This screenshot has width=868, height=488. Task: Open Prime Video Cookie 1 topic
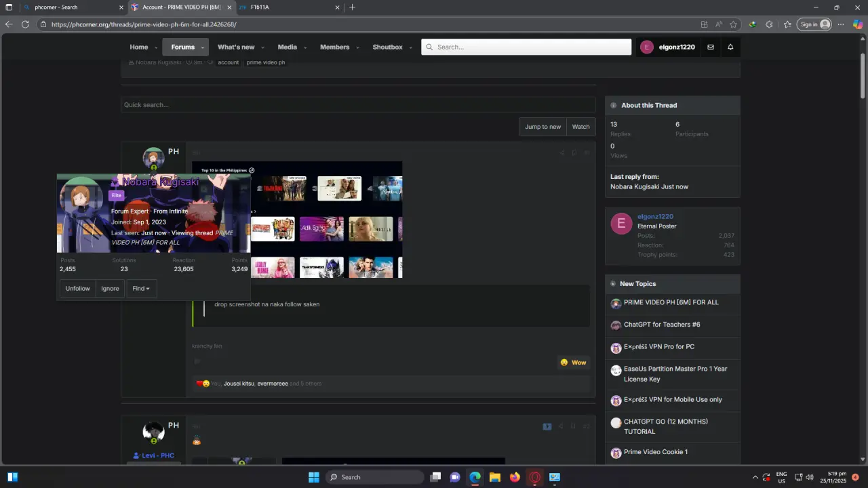656,452
